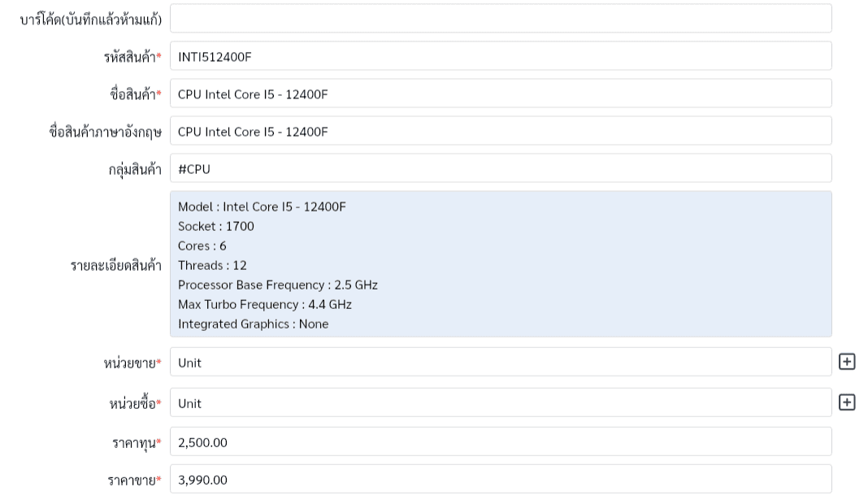Screen dimensions: 868x500
Task: Click the 'Threads : 12' line in details
Action: 212,265
